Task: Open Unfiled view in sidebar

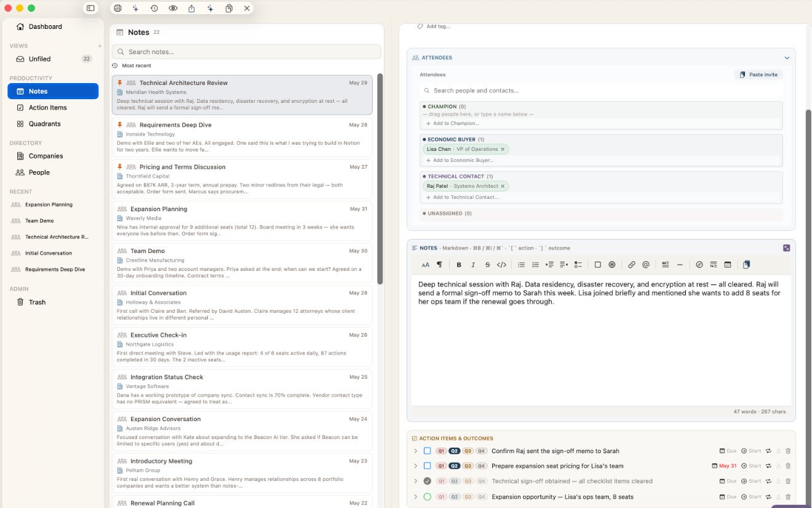Action: point(53,59)
